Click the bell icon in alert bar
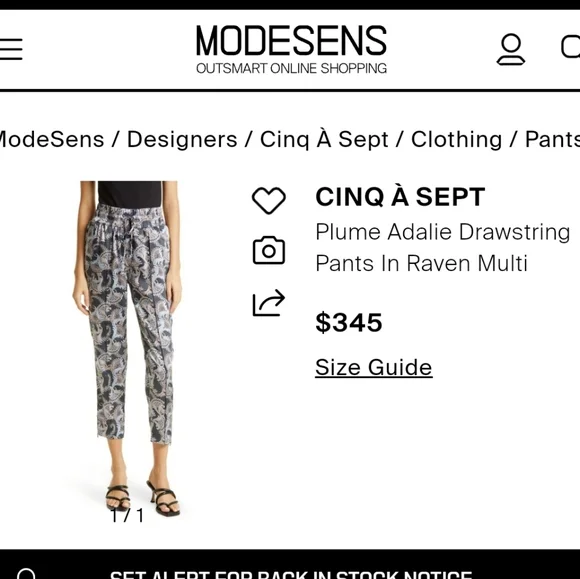Screen dimensions: 580x579 [27, 574]
